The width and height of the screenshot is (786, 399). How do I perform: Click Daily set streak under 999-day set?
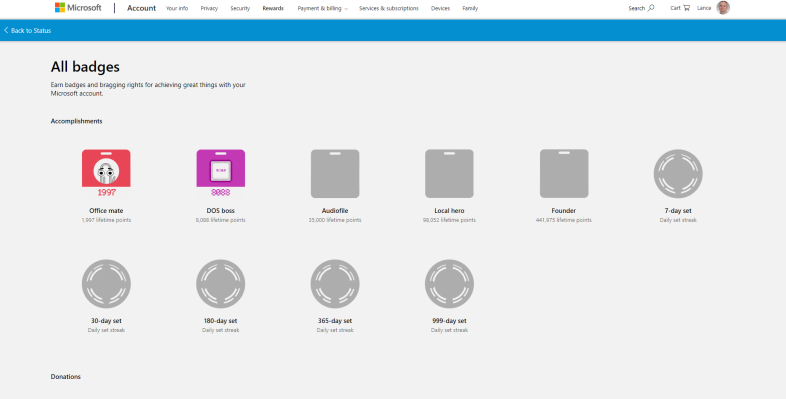click(449, 330)
